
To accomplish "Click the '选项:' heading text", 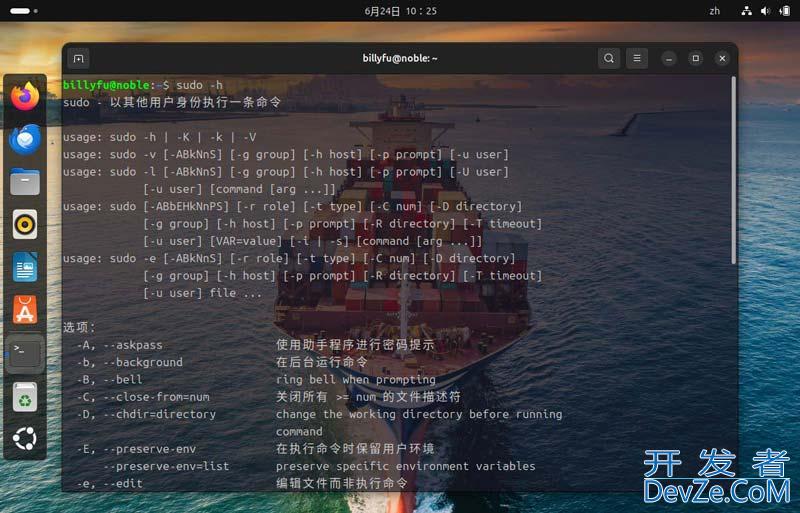I will coord(79,327).
